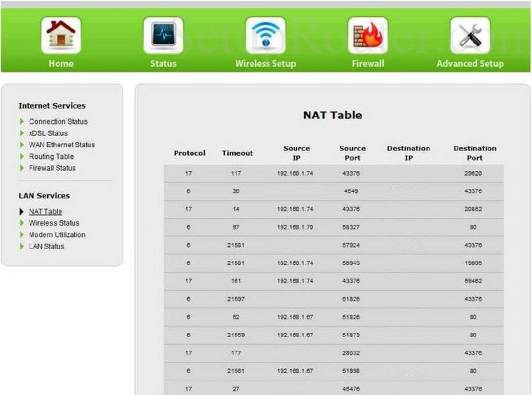Select timeout value 21561
The image size is (532, 395).
coord(236,371)
